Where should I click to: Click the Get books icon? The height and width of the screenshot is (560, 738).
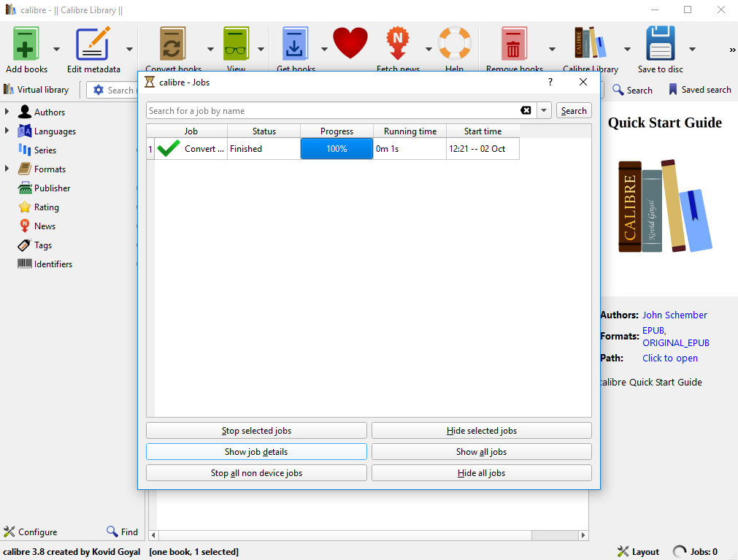pyautogui.click(x=295, y=43)
